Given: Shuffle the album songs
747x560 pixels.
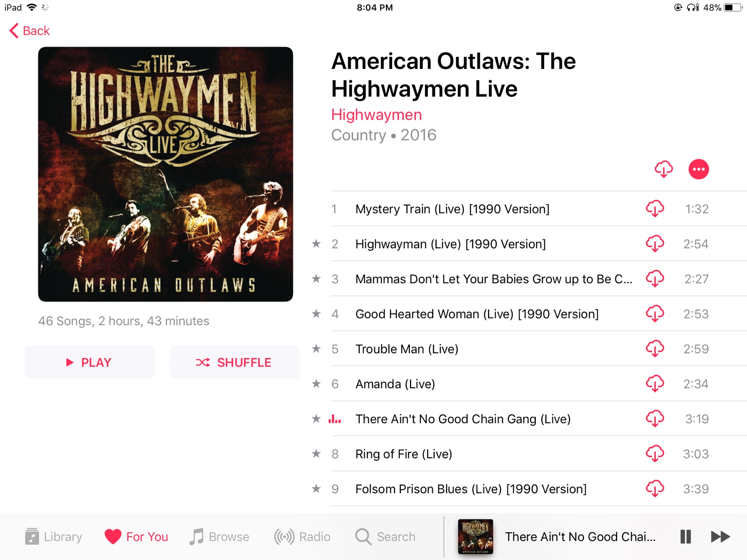Looking at the screenshot, I should pos(234,362).
